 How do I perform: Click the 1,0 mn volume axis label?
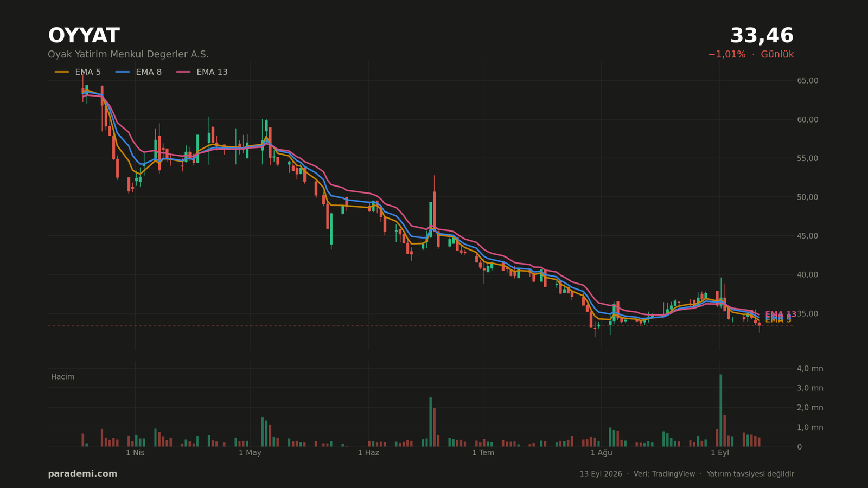[810, 427]
